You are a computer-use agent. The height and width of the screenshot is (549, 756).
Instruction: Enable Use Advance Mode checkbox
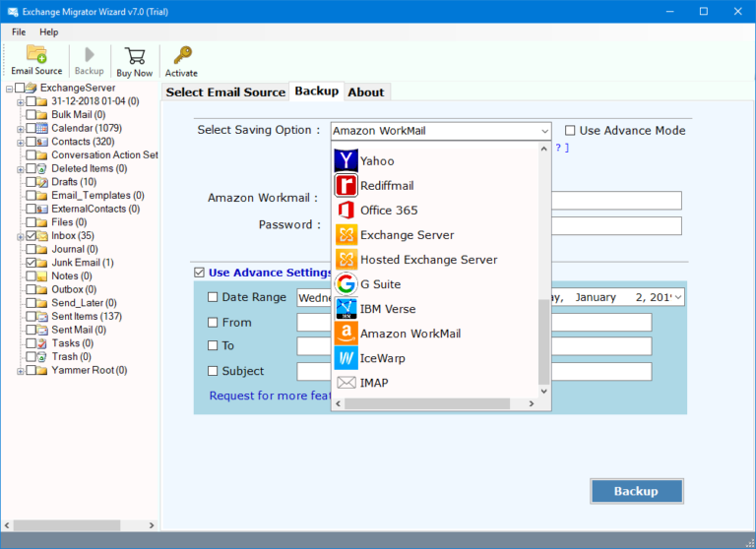point(570,130)
